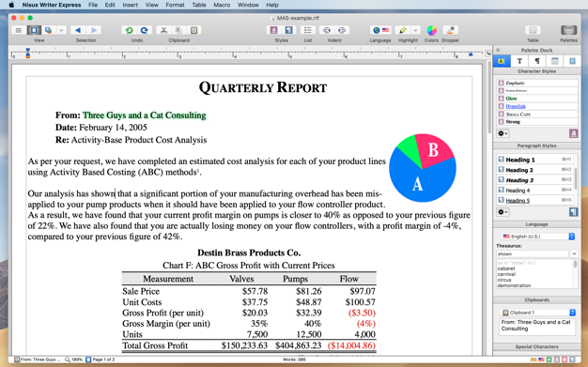Select the highlighted first palette dock tab

pyautogui.click(x=502, y=61)
